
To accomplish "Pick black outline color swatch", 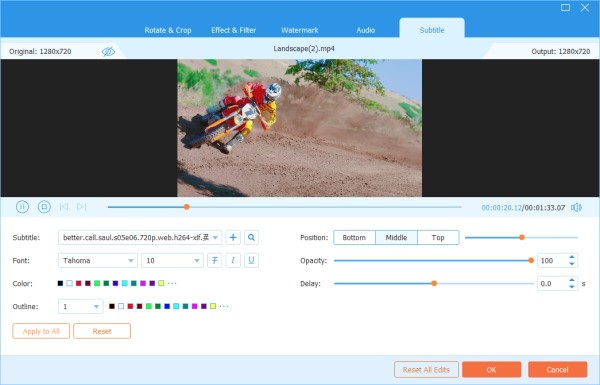I will pyautogui.click(x=112, y=307).
